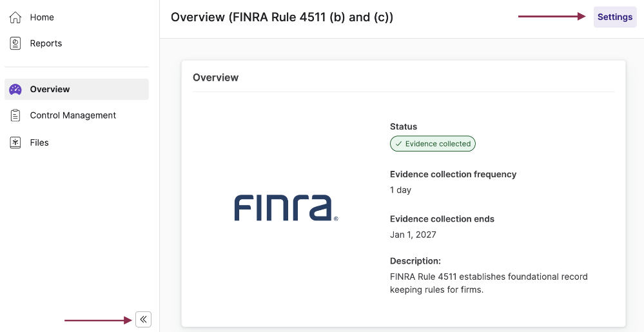Open the Reports menu label
This screenshot has height=332, width=644.
[x=46, y=44]
